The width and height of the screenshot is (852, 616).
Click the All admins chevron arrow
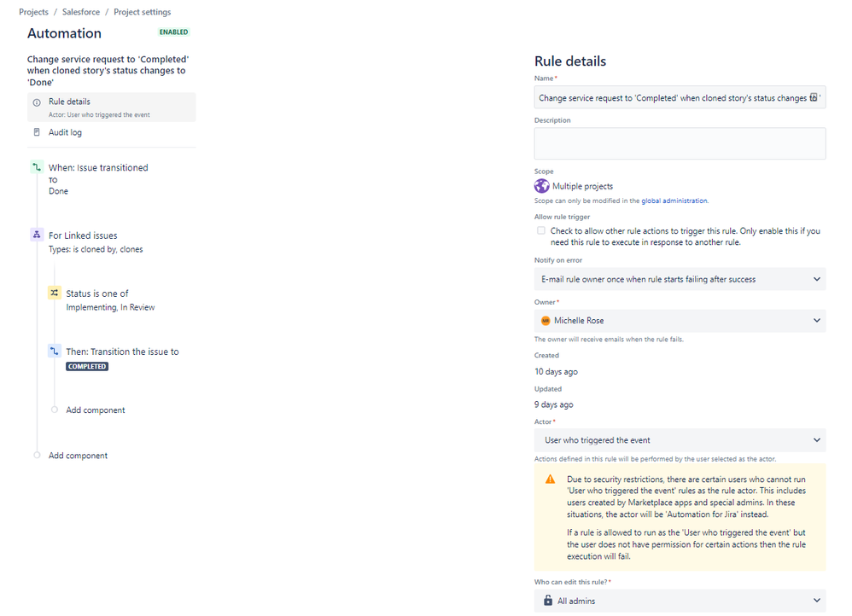point(817,601)
